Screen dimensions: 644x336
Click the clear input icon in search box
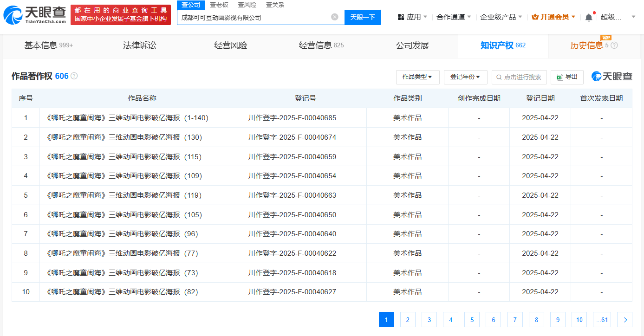(334, 17)
